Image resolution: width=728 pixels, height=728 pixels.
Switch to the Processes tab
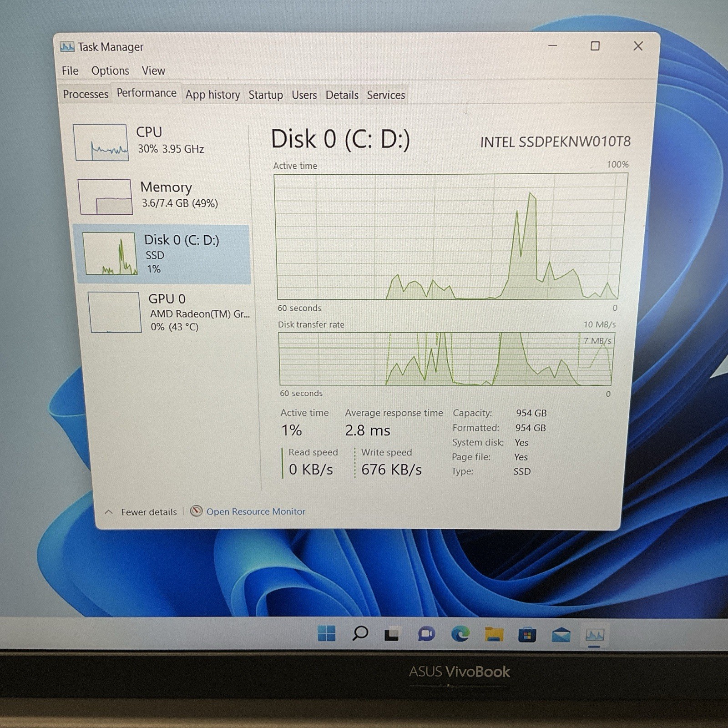pyautogui.click(x=86, y=94)
